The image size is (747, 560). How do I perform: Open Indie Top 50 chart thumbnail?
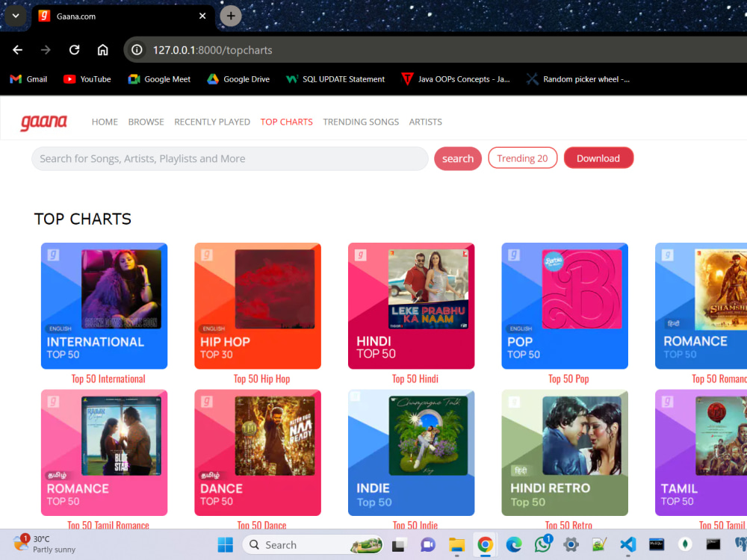(411, 453)
